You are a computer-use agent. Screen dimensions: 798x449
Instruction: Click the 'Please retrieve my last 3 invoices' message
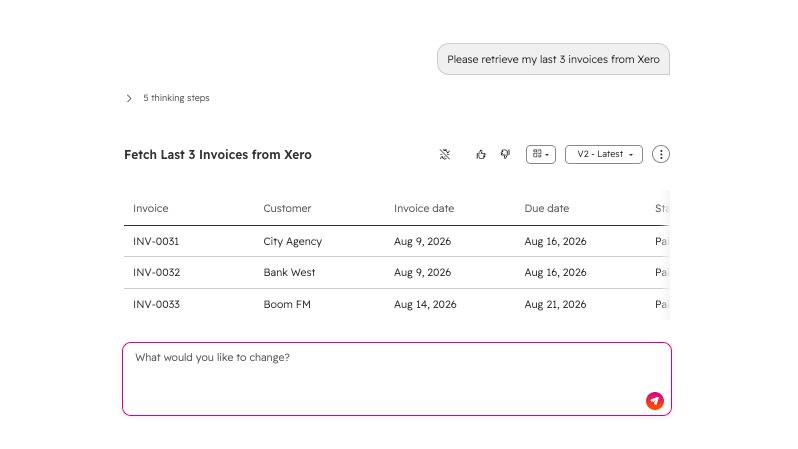coord(553,59)
